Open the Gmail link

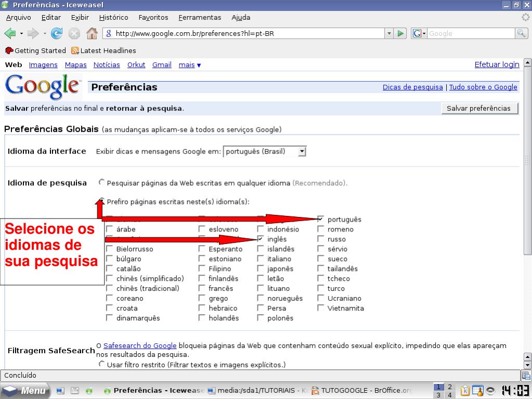click(x=162, y=65)
